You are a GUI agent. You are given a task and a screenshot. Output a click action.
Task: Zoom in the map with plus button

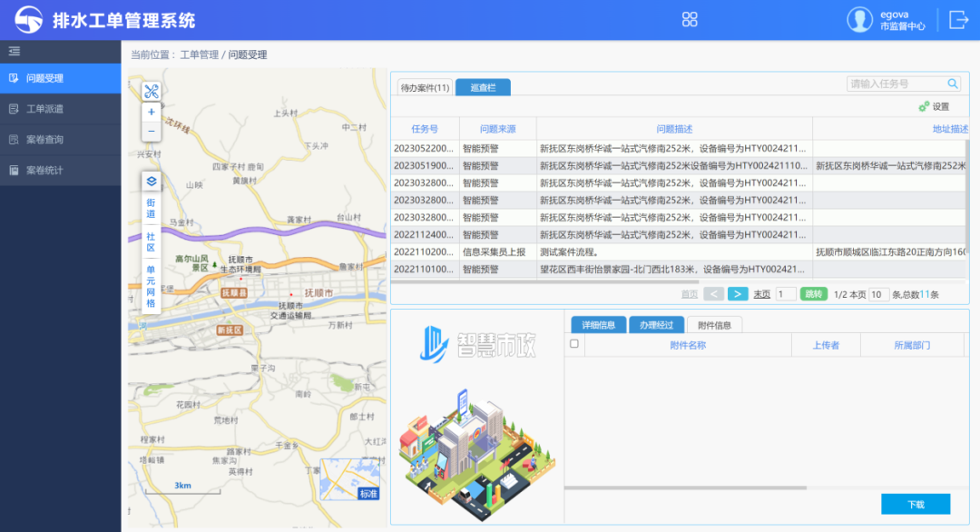click(151, 113)
